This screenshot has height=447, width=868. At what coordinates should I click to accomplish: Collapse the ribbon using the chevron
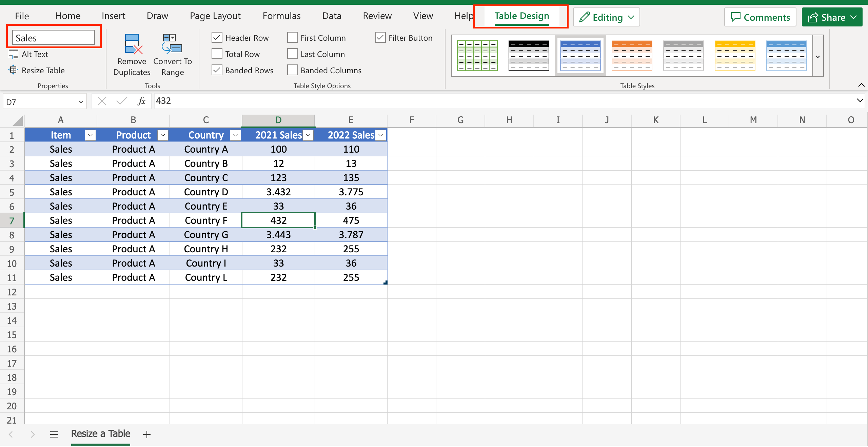862,85
